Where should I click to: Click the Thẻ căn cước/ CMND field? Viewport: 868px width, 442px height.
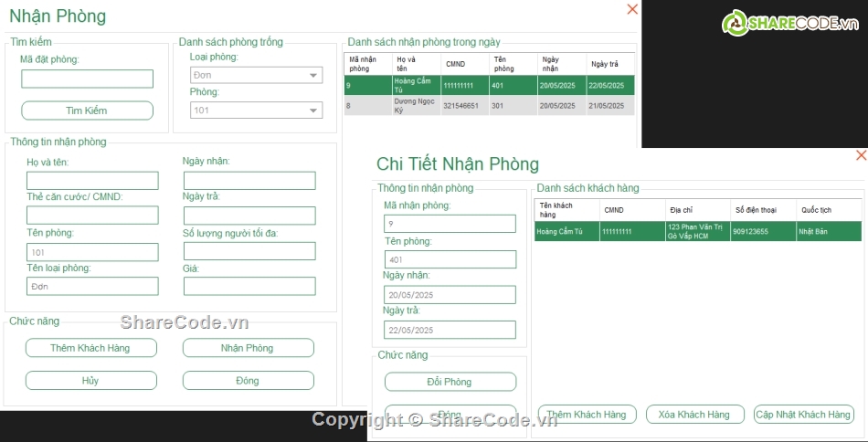(92, 216)
